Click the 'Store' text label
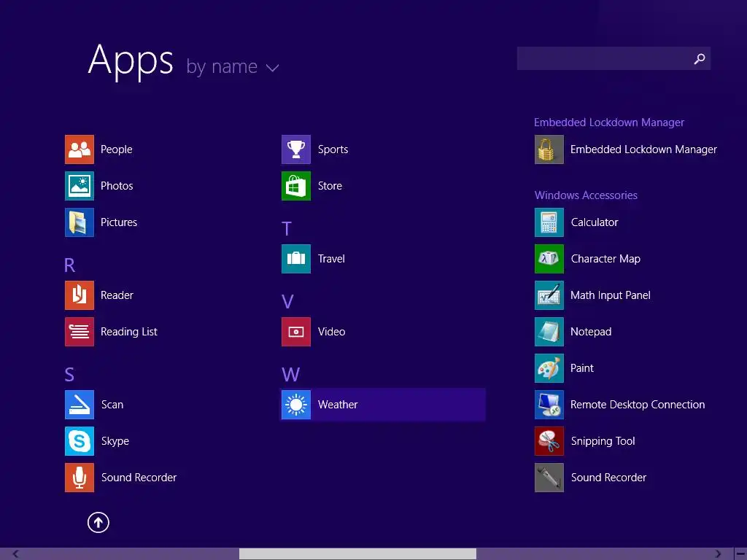The height and width of the screenshot is (560, 747). (x=330, y=186)
